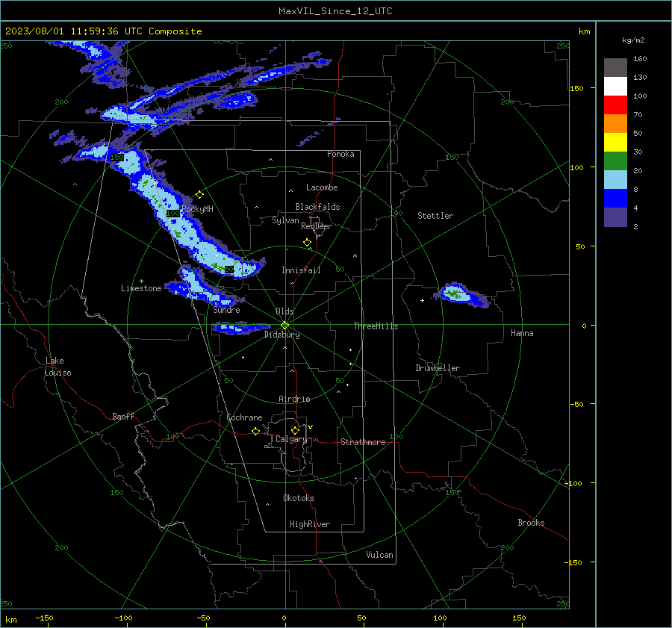Click the Calgary city label
Image resolution: width=672 pixels, height=628 pixels.
(x=291, y=439)
